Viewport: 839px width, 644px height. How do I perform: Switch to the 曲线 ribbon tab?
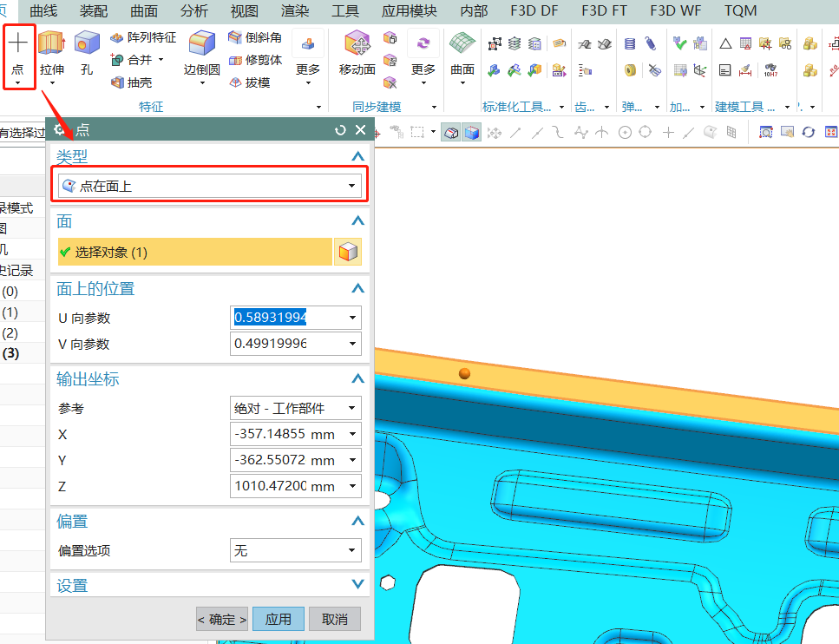tap(43, 10)
